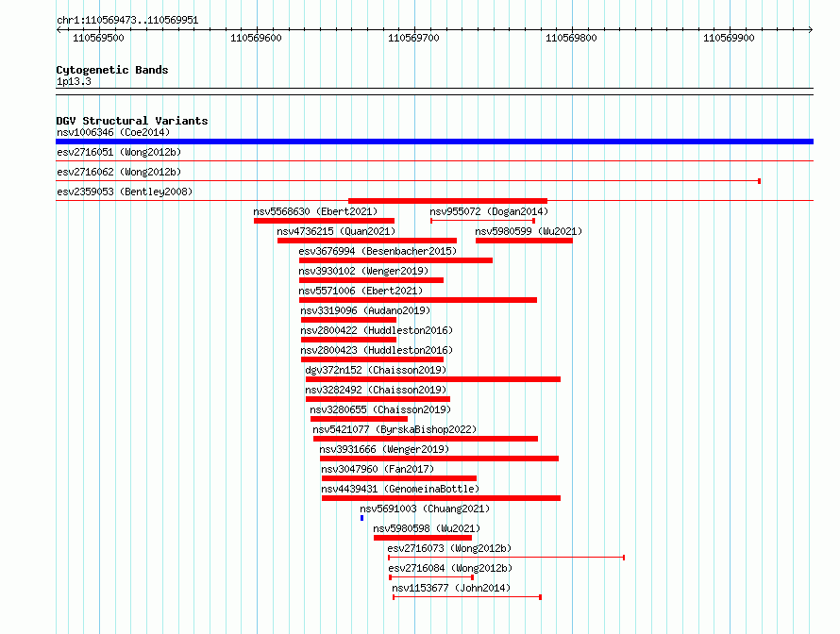Open nsv5980598 (Wu2021) variant
Screen dimensions: 840x634
[427, 528]
